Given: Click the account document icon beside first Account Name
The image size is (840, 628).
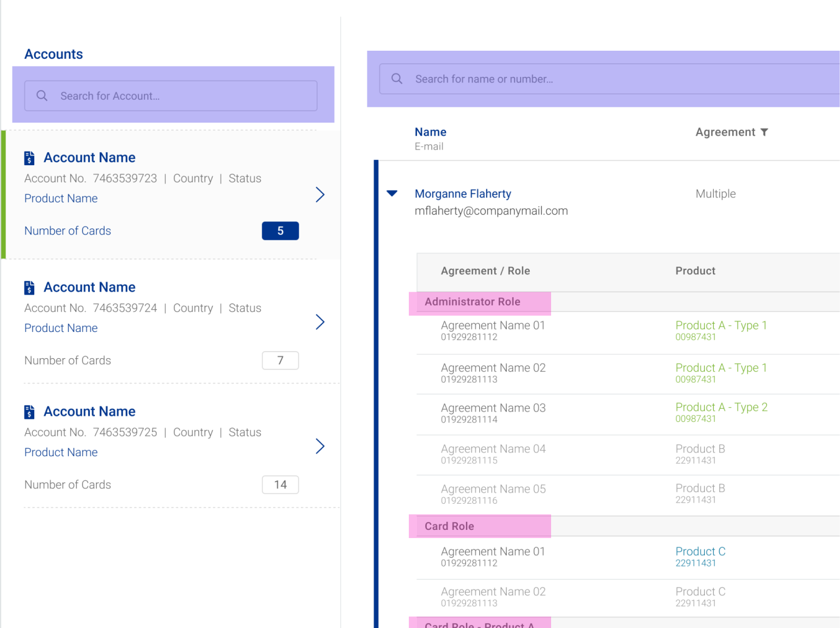Looking at the screenshot, I should 29,158.
